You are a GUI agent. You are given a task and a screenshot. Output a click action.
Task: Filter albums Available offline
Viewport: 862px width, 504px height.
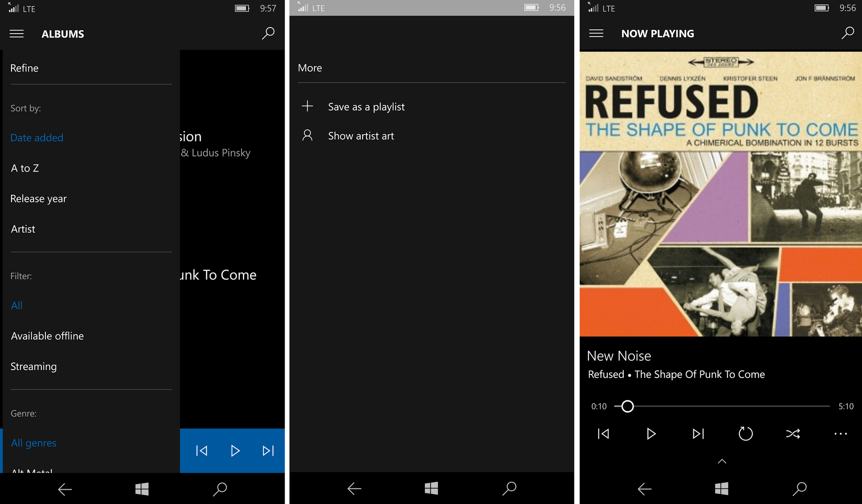point(47,336)
